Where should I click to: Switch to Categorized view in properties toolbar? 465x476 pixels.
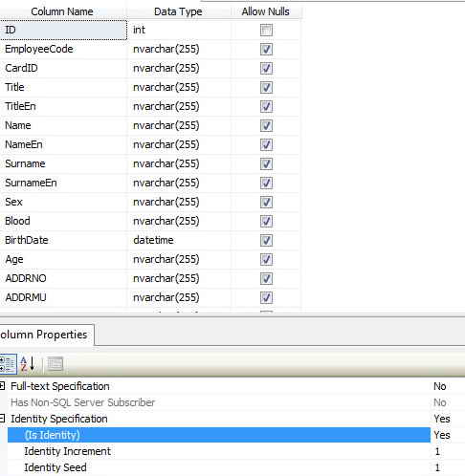point(8,364)
